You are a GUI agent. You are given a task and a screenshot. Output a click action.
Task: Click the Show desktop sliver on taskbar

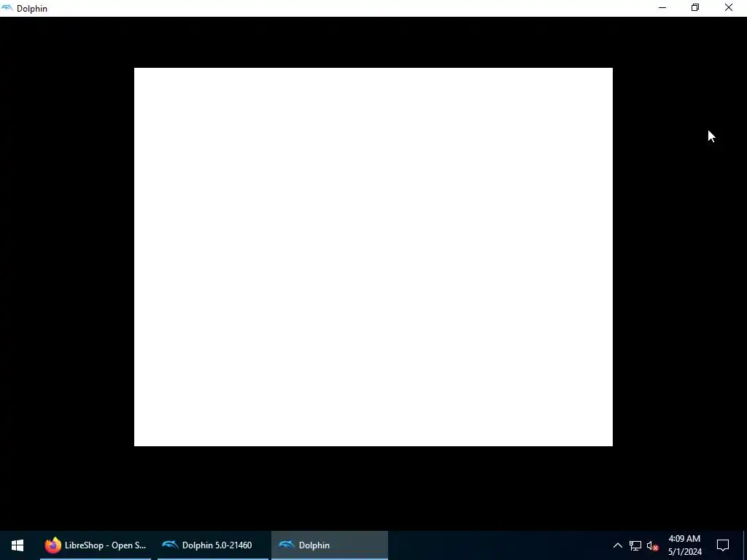[x=745, y=545]
